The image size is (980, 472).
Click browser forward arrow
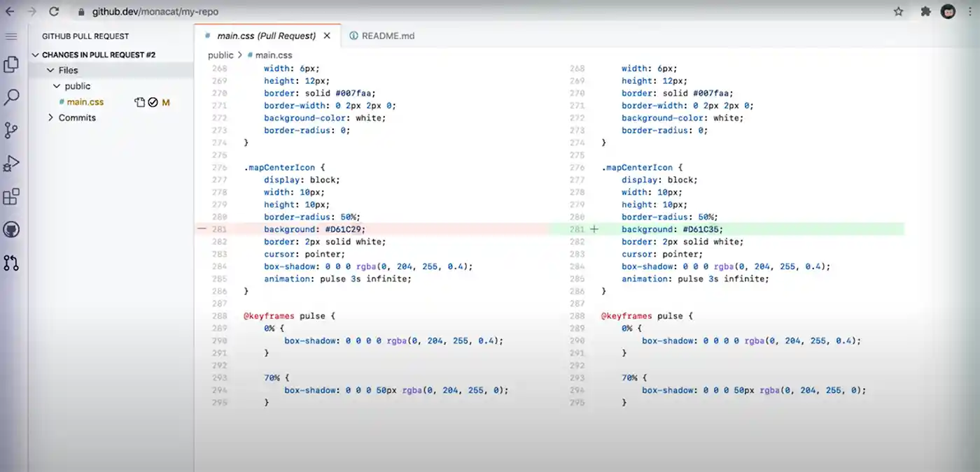coord(31,12)
